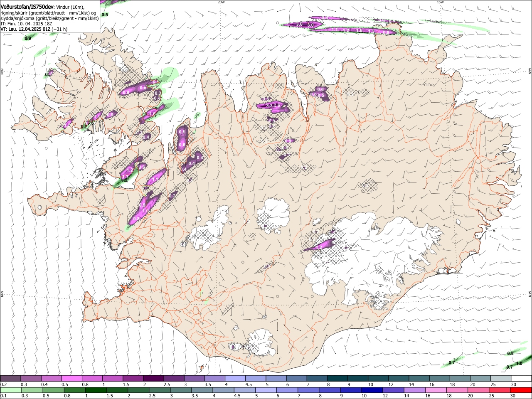Pick the pale grey snow swatch starting at 25
The width and height of the screenshot is (532, 399).
[500, 378]
